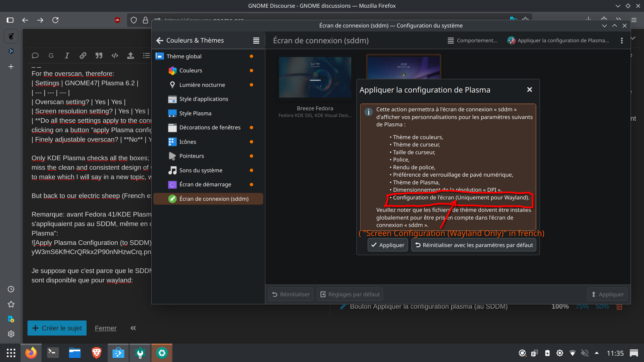Image resolution: width=644 pixels, height=362 pixels.
Task: Click pencil icon beside Bouton Appliquer image
Action: (x=343, y=306)
